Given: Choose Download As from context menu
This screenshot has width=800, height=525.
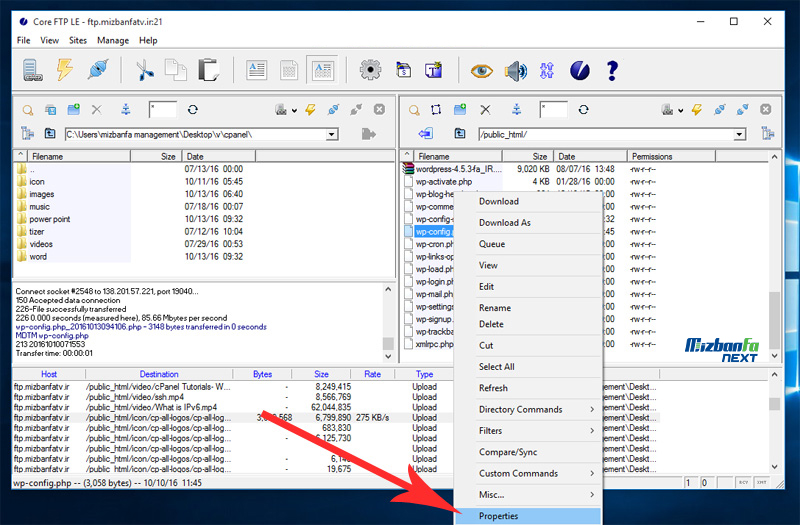Looking at the screenshot, I should [528, 223].
